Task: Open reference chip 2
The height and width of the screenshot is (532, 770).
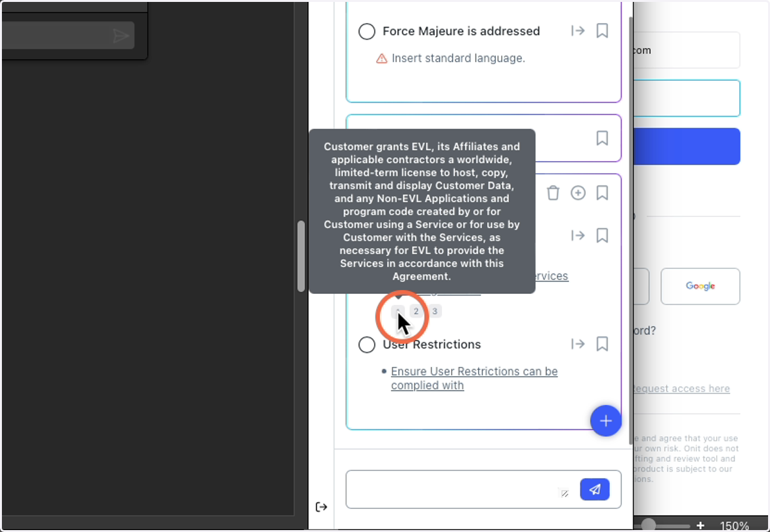Action: pos(416,311)
